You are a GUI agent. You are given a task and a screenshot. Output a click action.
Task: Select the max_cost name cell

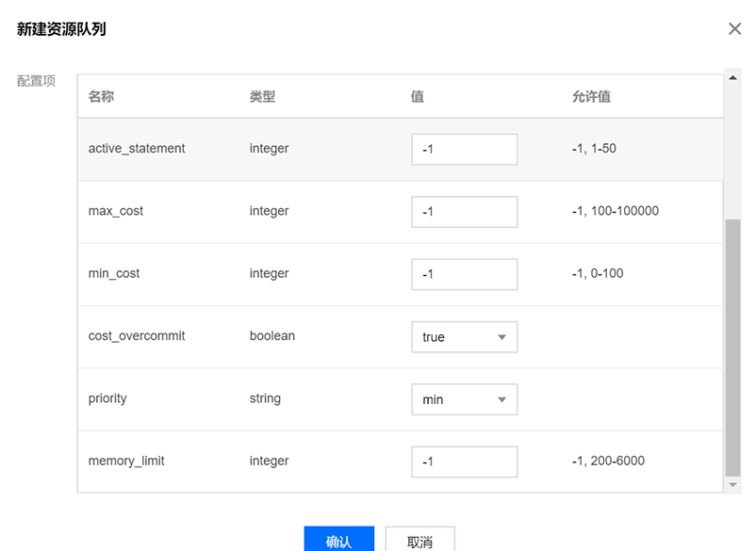coord(116,211)
